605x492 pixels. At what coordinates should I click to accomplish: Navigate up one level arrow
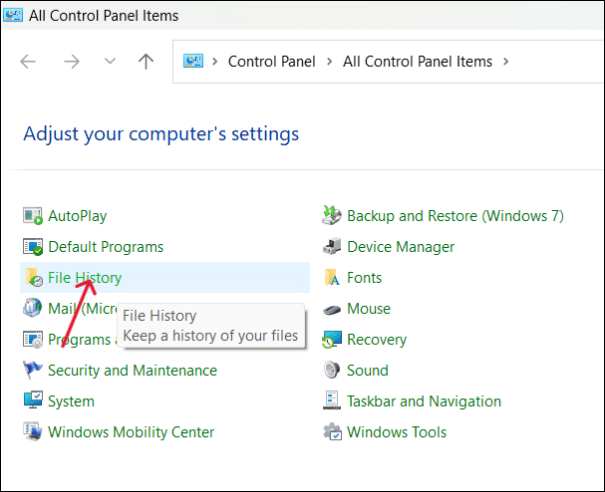coord(146,62)
